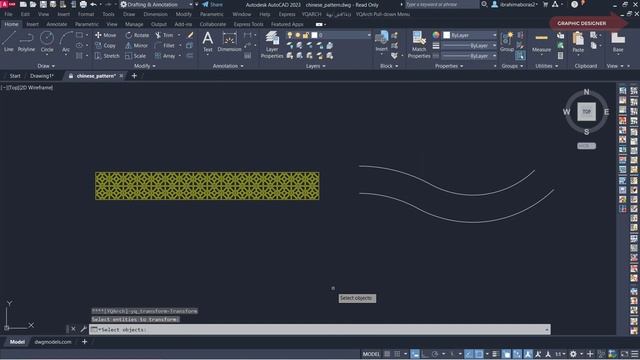640x360 pixels.
Task: Select the Polyline tool
Action: coord(26,42)
